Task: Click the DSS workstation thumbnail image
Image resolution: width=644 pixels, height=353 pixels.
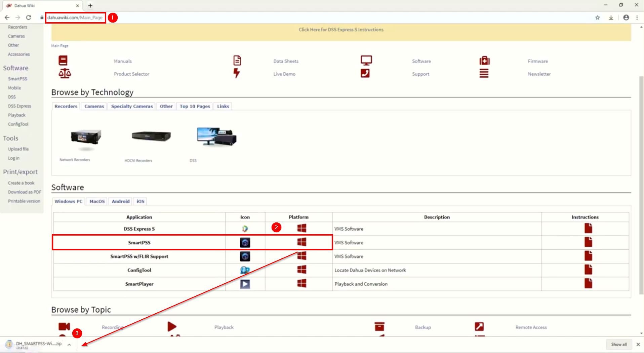Action: (217, 136)
